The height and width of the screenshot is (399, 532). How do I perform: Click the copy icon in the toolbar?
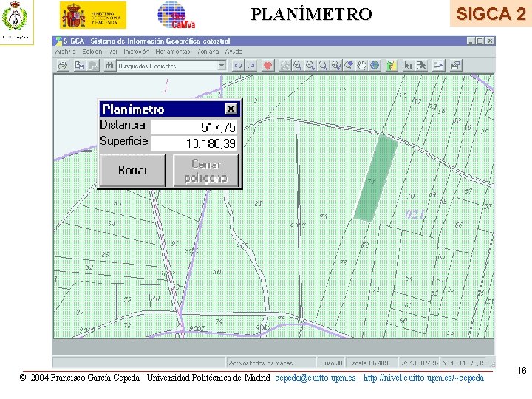80,66
